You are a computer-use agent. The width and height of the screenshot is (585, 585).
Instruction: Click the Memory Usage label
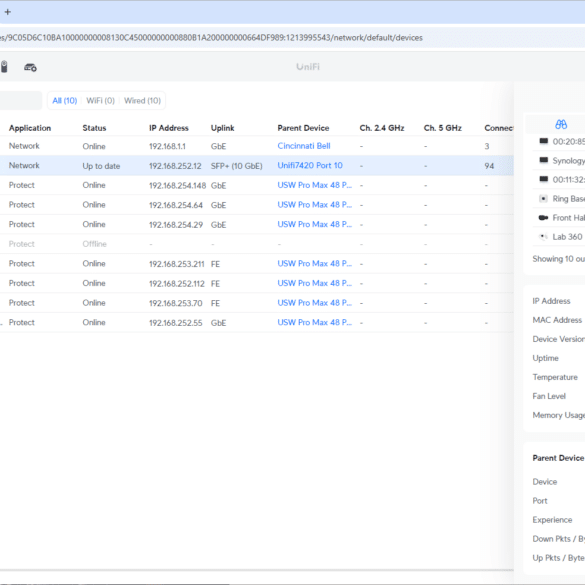pos(559,415)
